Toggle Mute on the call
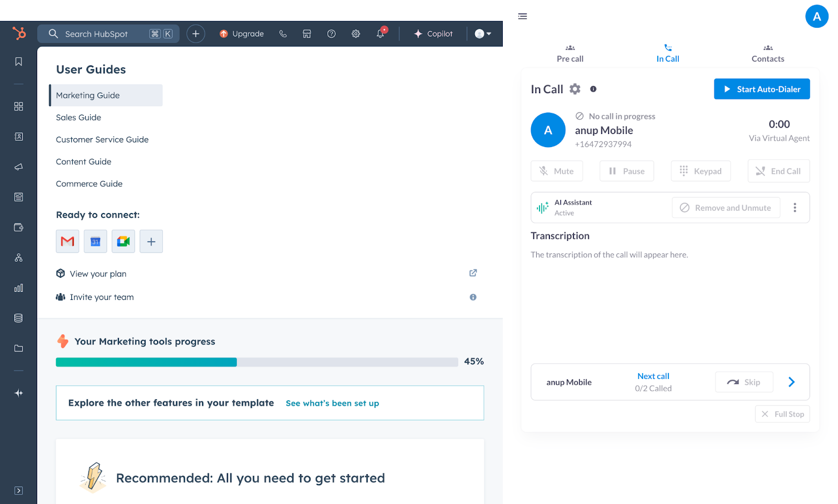 click(x=557, y=171)
